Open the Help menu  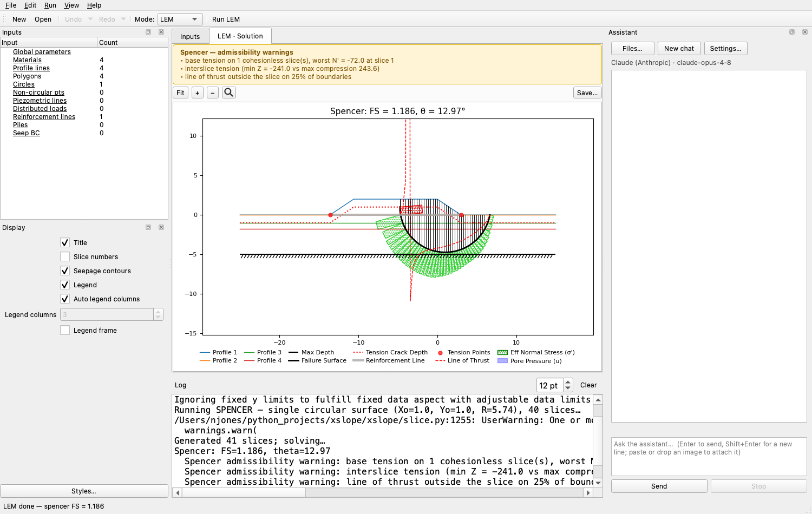(x=94, y=5)
